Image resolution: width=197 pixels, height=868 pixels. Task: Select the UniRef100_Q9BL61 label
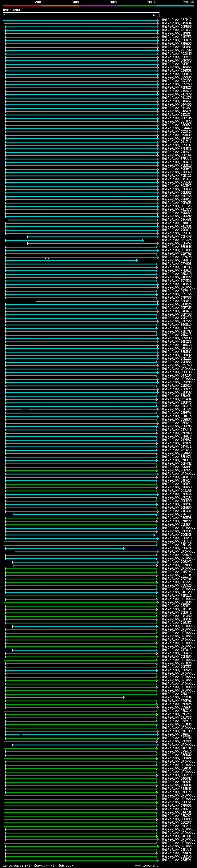tap(177, 802)
